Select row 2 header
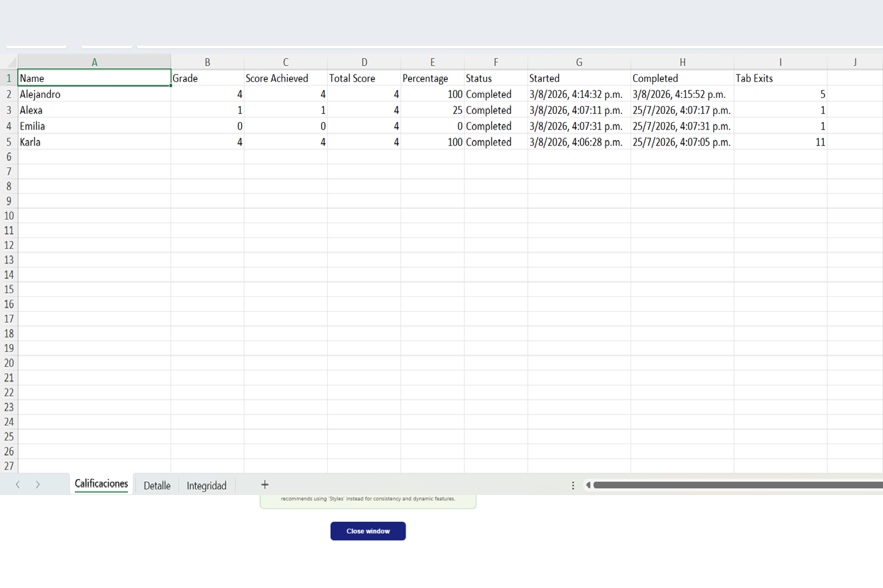883x588 pixels. (x=9, y=94)
